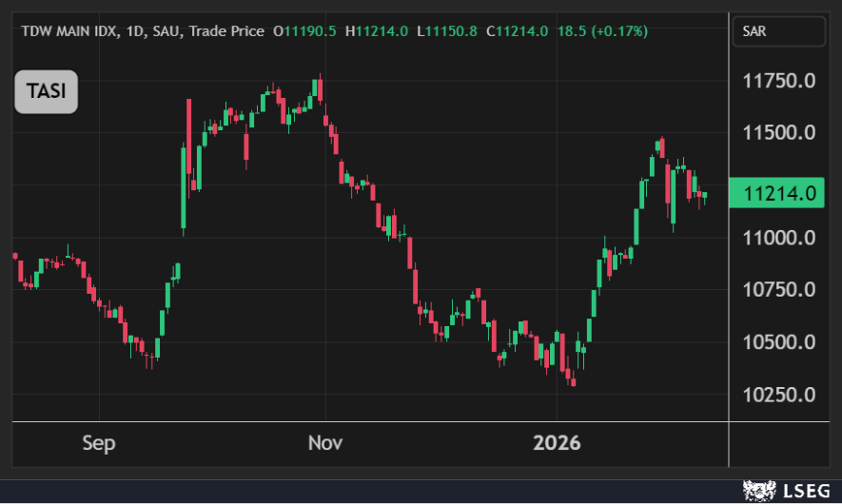Click the open price value O11190.5

coord(304,31)
